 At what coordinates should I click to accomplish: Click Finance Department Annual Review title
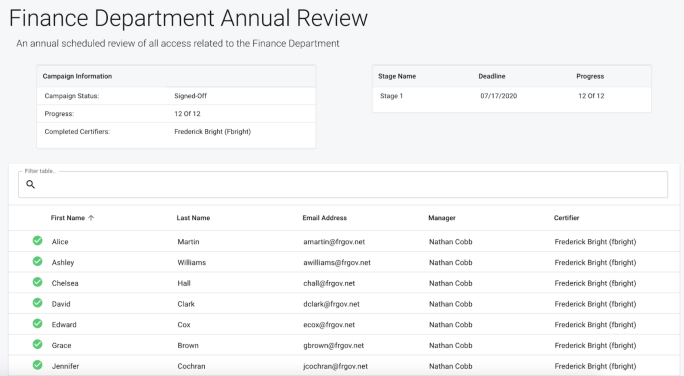[x=188, y=18]
